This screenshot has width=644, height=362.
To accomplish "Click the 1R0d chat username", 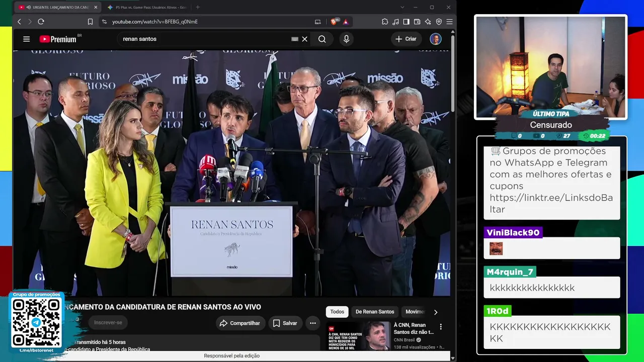I will 498,311.
